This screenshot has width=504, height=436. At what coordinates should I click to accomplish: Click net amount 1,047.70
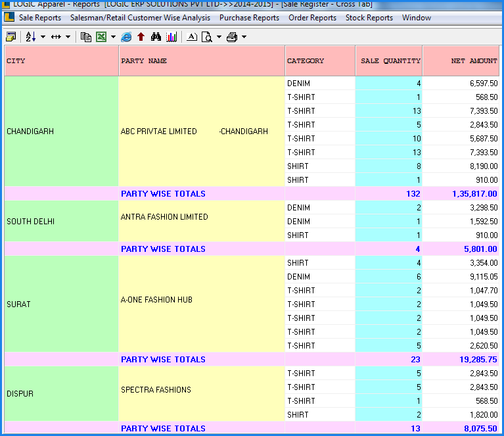coord(461,291)
